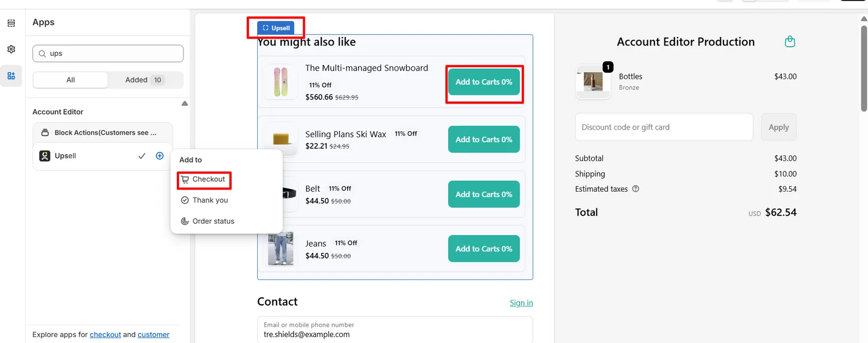Select the Block Actions tree row
This screenshot has height=343, width=868.
pos(103,132)
